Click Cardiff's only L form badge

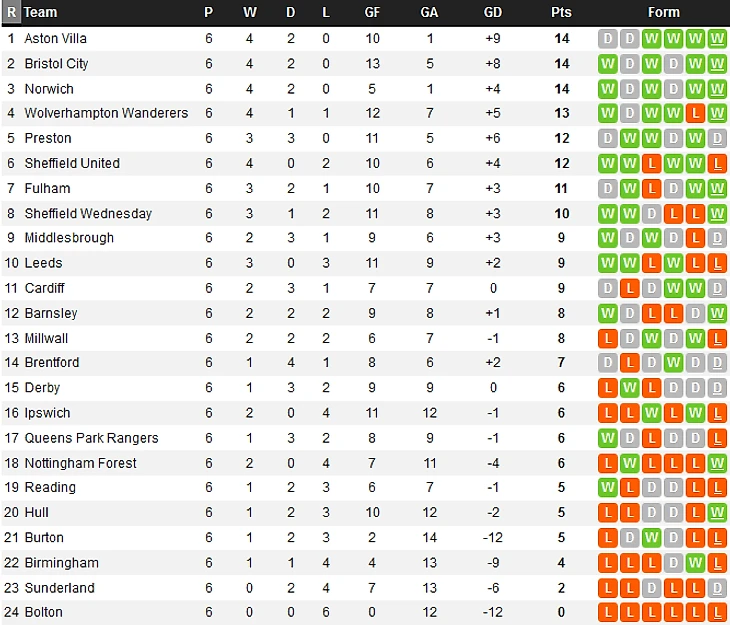click(x=629, y=288)
